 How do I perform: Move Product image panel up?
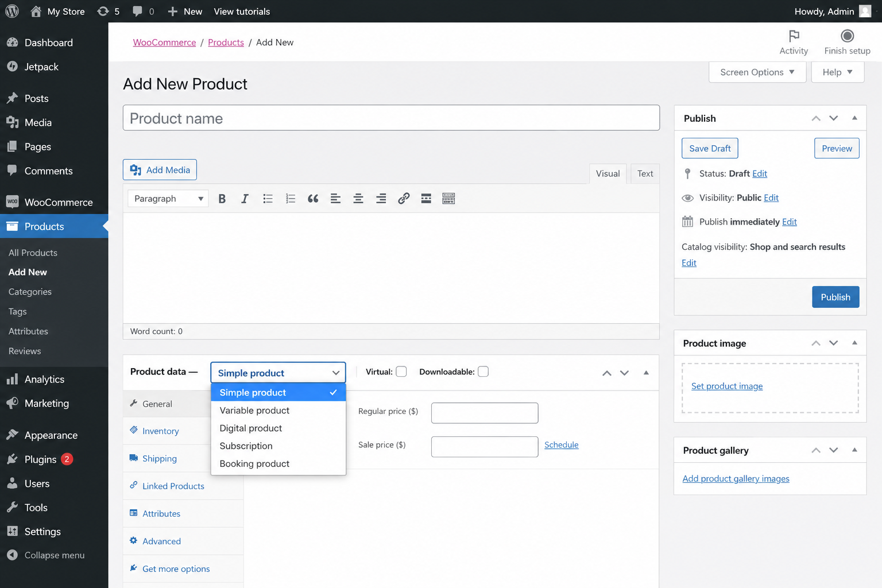tap(816, 343)
